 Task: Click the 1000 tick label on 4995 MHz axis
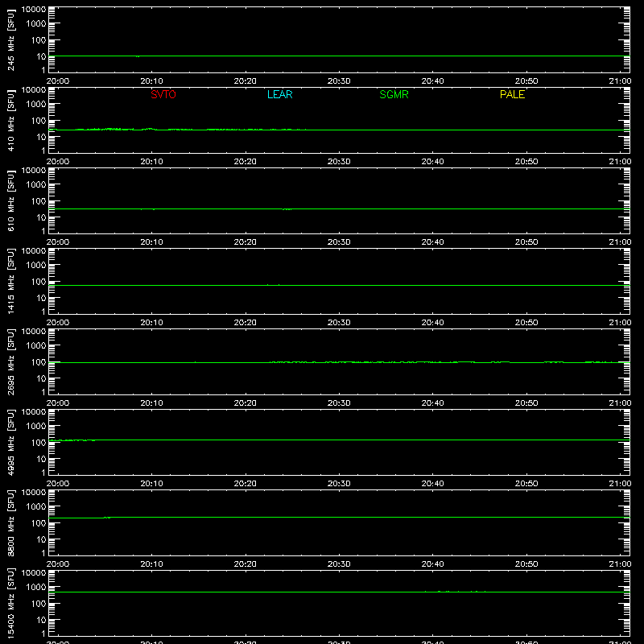[36, 426]
